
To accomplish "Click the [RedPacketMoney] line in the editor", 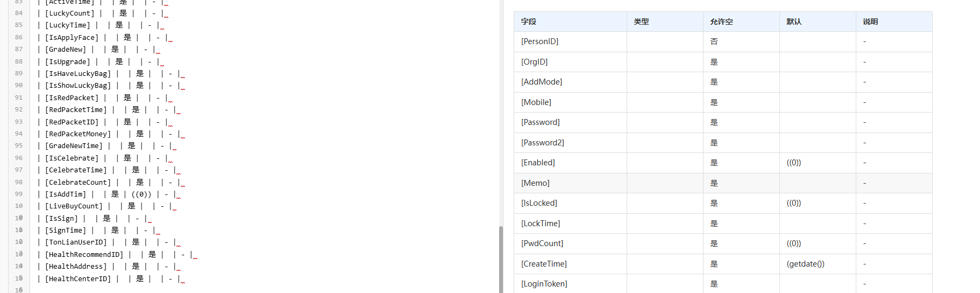I will [111, 134].
